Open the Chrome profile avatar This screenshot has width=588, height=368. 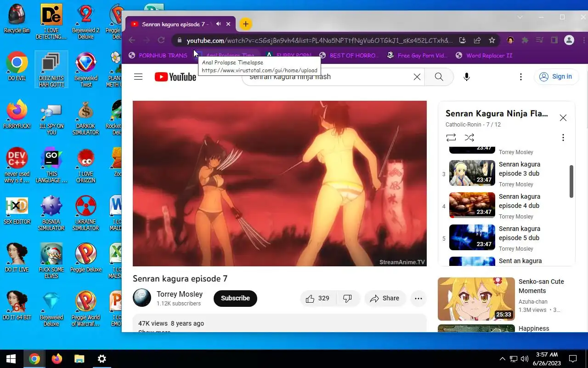pyautogui.click(x=569, y=40)
